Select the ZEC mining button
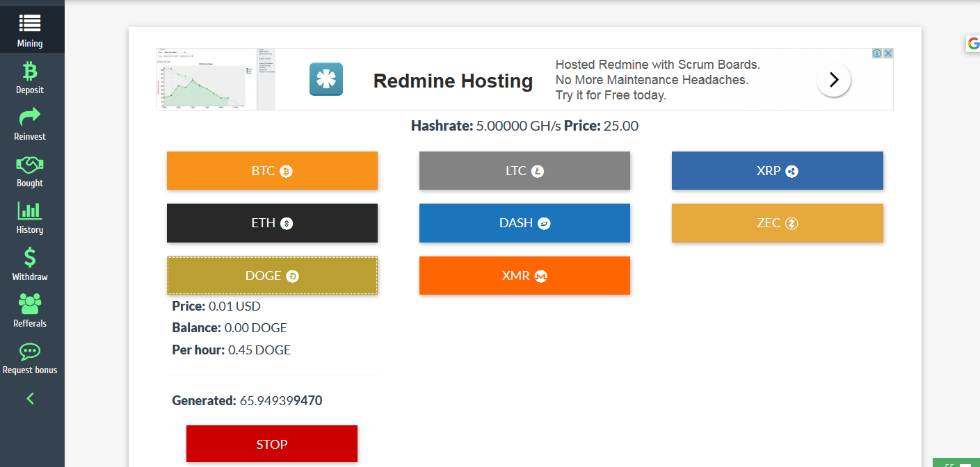This screenshot has width=980, height=467. coord(777,223)
